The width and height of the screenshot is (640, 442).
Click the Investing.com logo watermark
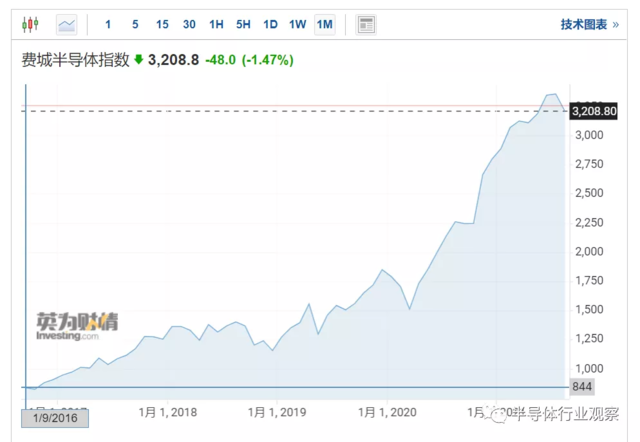pyautogui.click(x=77, y=327)
